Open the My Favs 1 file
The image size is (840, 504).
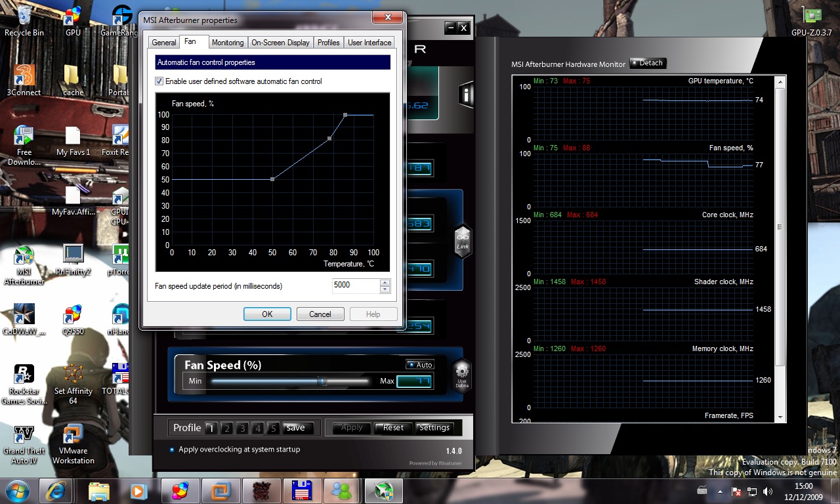coord(73,141)
